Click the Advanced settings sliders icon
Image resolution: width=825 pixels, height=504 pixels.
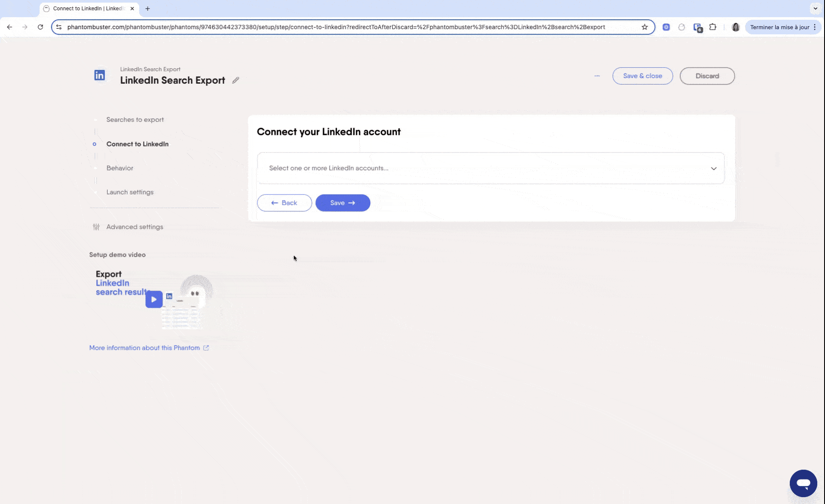pos(96,227)
